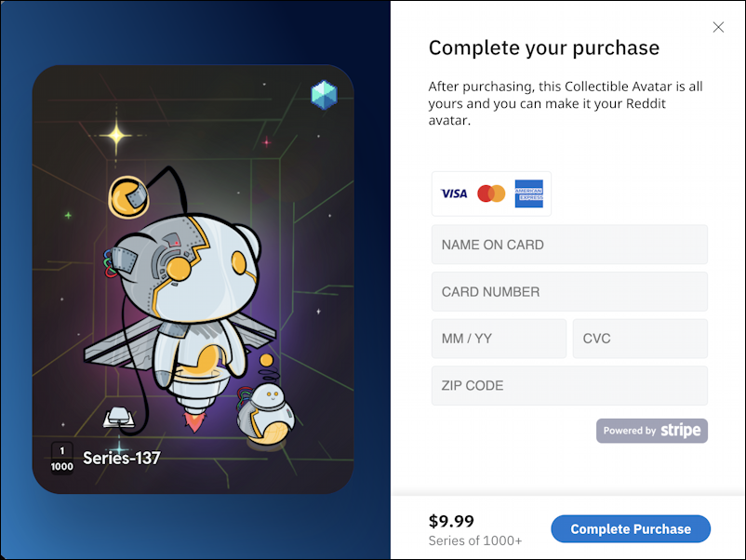Click the Complete Purchase button
The width and height of the screenshot is (746, 560).
click(x=631, y=528)
